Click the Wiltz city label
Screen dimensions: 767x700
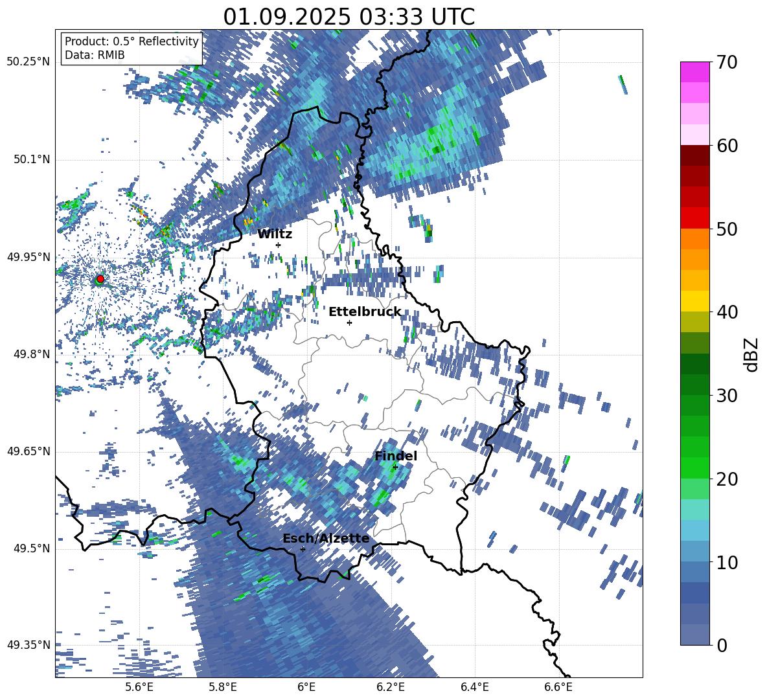click(x=275, y=234)
